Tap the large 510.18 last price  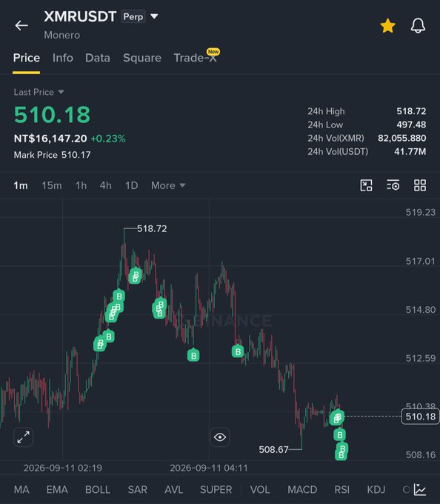[x=52, y=115]
